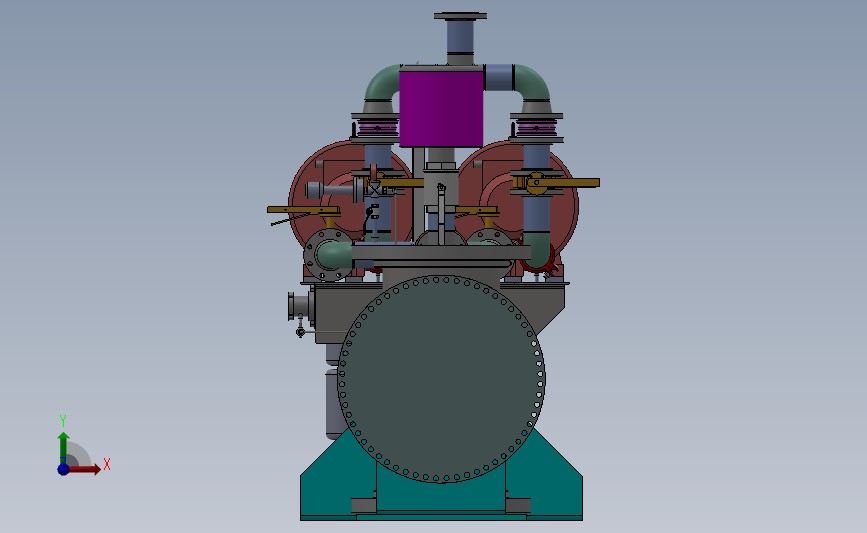
Task: Select the large circular bolted end cover
Action: (x=441, y=379)
